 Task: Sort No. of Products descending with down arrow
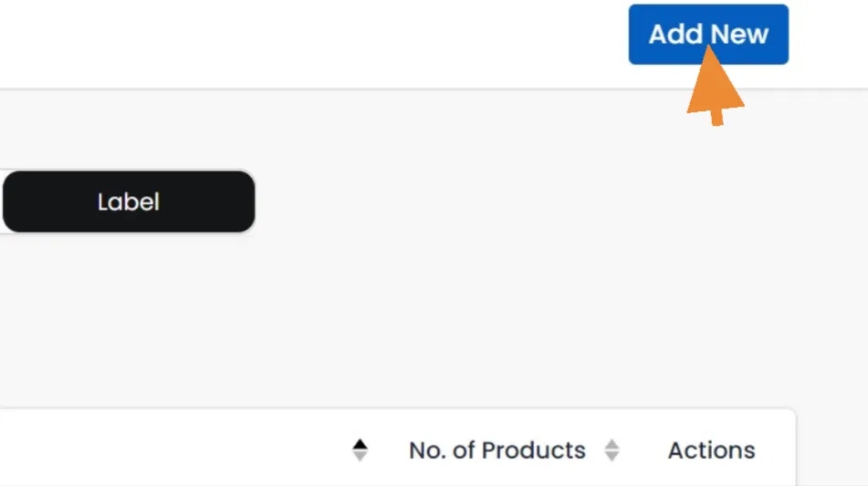tap(612, 456)
